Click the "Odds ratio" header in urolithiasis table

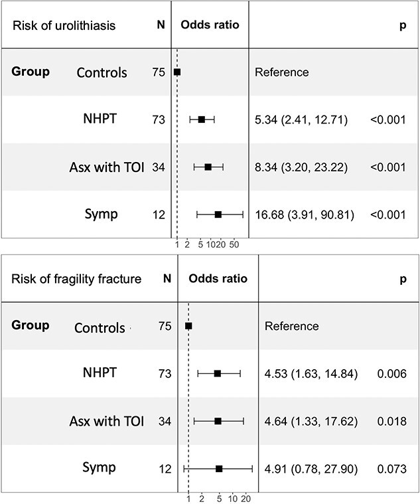tap(210, 26)
